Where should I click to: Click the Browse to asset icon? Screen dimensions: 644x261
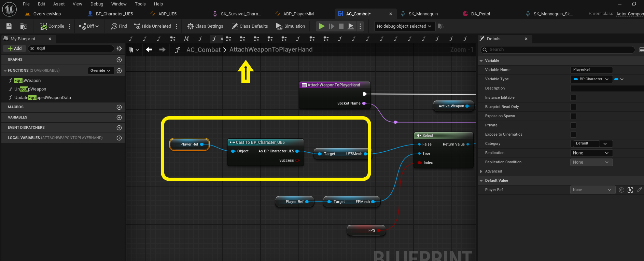coord(24,26)
